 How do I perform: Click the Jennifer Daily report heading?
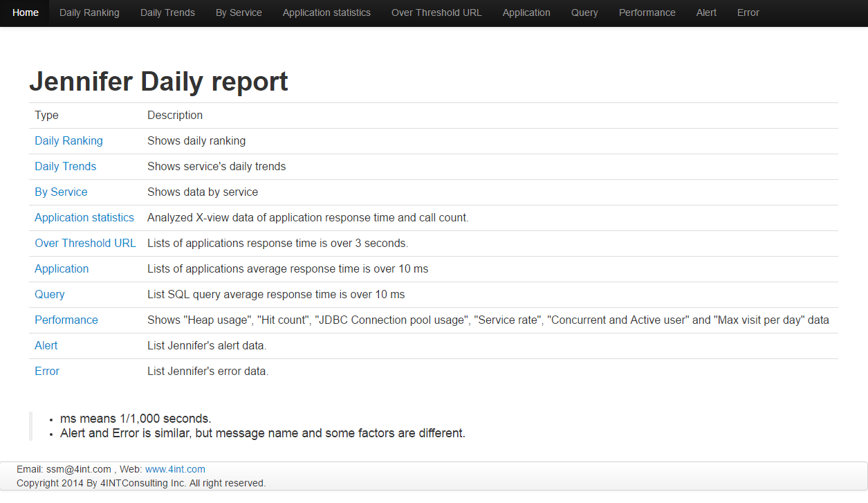click(158, 82)
